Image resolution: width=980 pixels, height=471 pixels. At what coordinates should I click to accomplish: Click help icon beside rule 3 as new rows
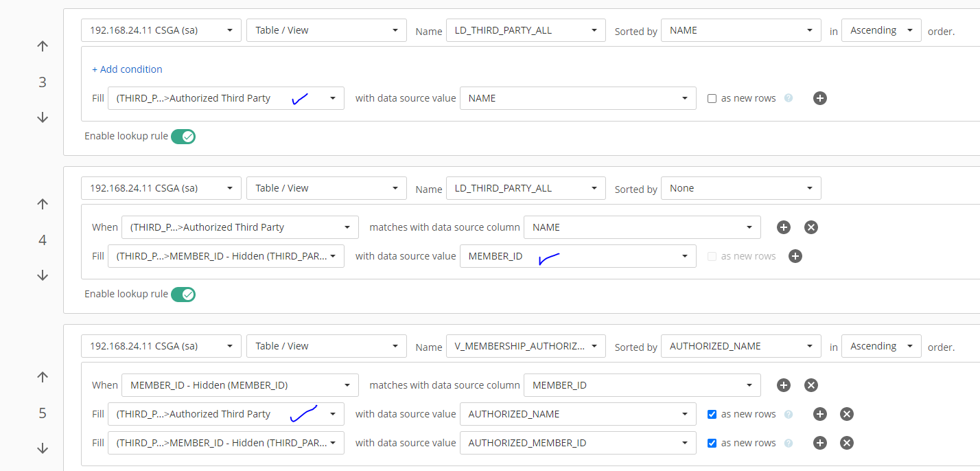click(x=789, y=98)
